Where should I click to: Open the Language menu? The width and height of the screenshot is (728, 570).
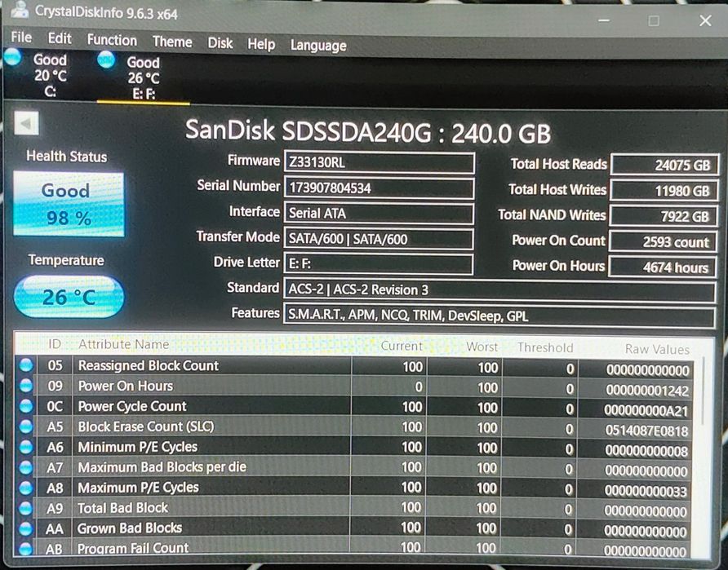coord(318,46)
